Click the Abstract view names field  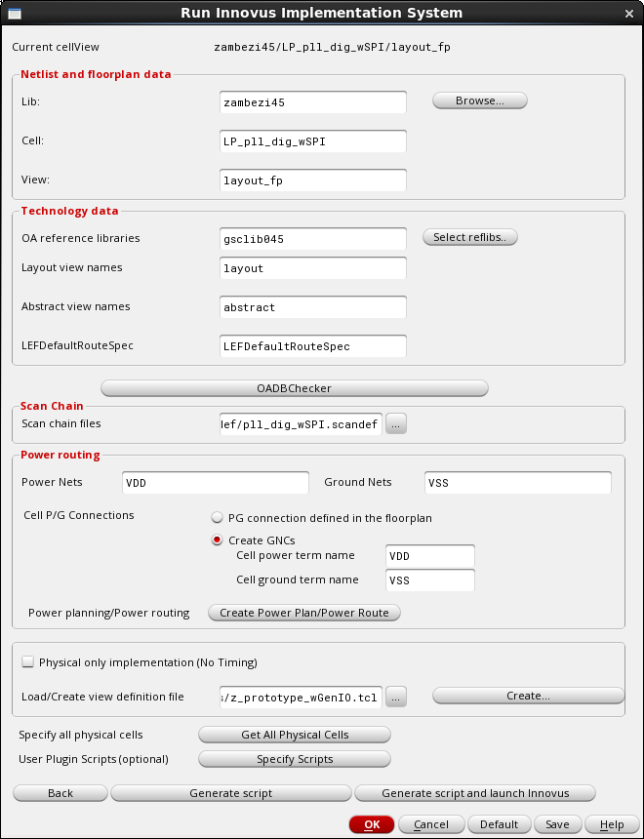click(312, 307)
